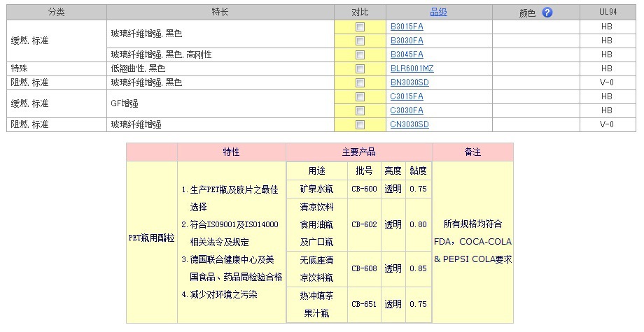Open grade B3045FA details
644x332 pixels.
coord(407,55)
